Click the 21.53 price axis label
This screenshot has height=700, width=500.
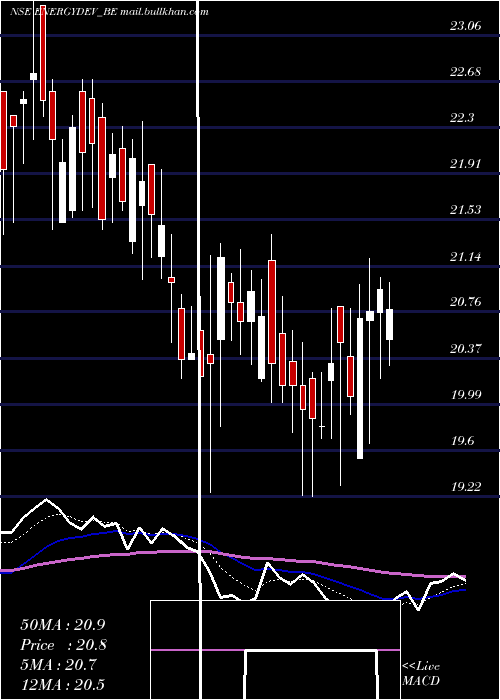point(465,210)
